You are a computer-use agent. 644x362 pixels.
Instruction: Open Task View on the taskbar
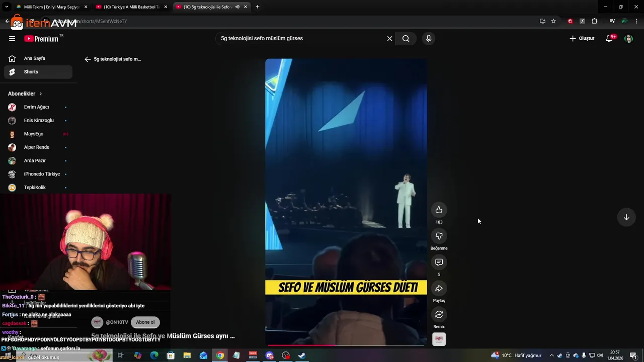121,355
